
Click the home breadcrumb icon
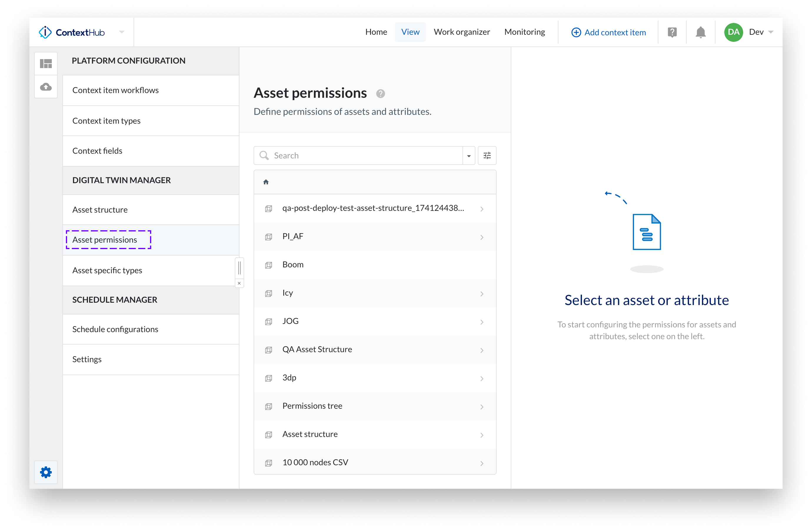(266, 182)
